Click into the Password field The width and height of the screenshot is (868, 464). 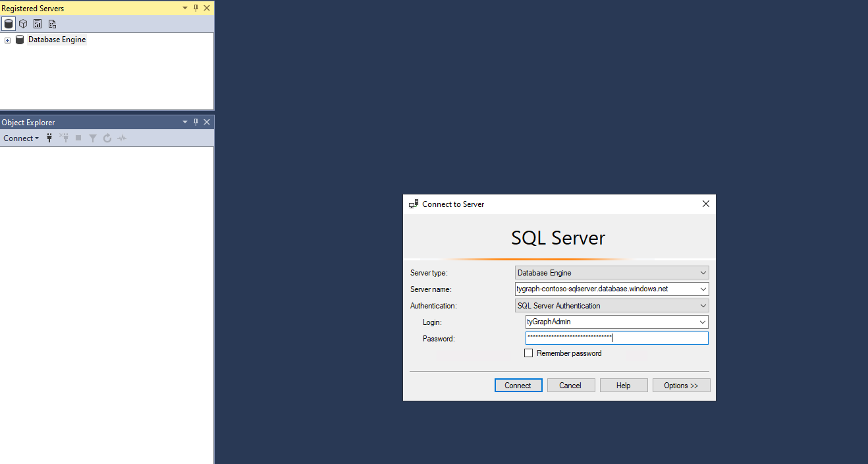[616, 338]
